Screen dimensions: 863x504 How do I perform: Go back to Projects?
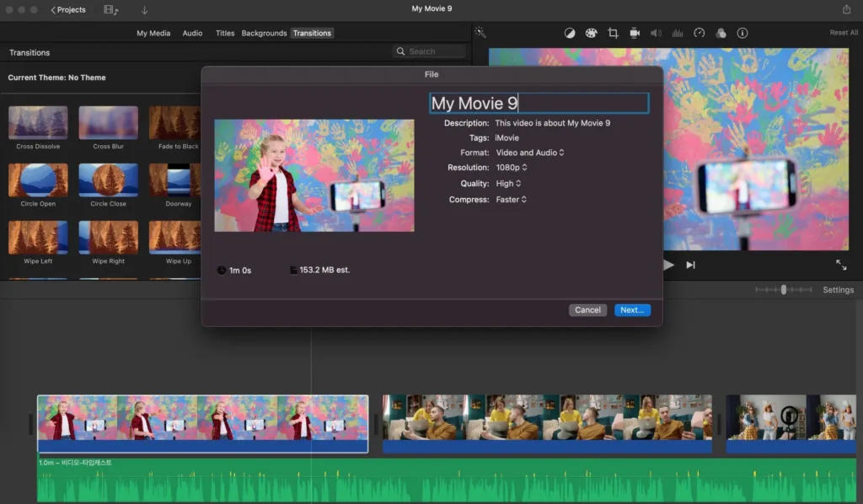point(68,10)
